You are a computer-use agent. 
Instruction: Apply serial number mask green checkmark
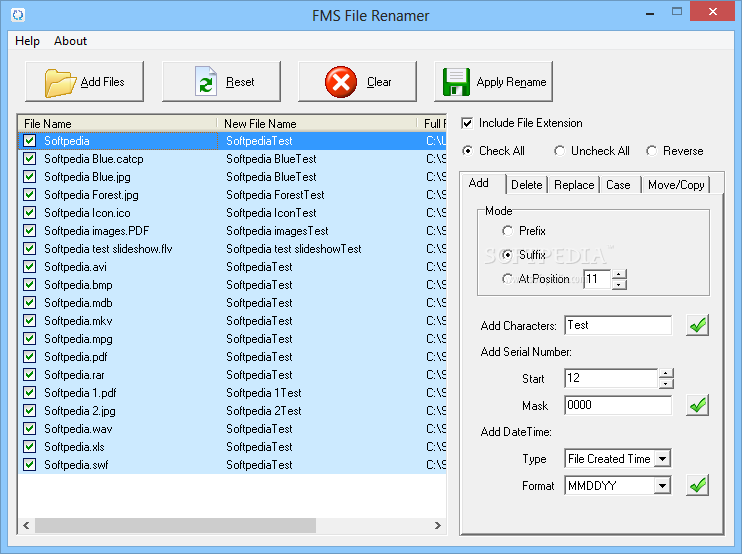[x=698, y=405]
